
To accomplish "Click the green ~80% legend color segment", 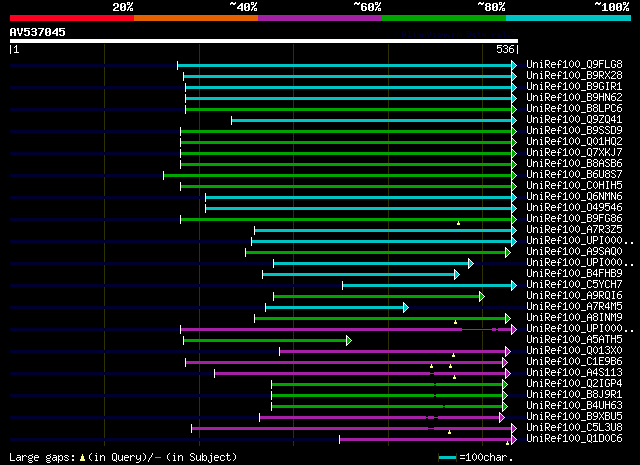I will pyautogui.click(x=444, y=18).
